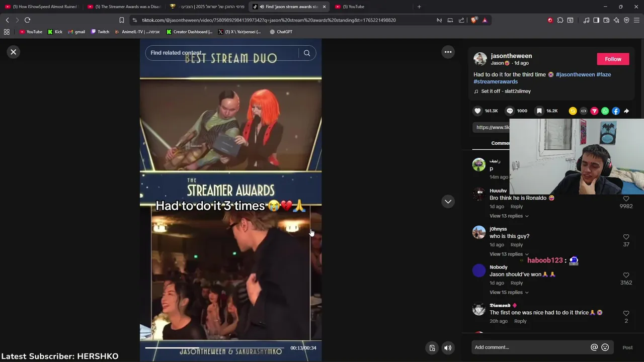Switch to the (5) YouTube tab
644x362 pixels.
pyautogui.click(x=371, y=7)
